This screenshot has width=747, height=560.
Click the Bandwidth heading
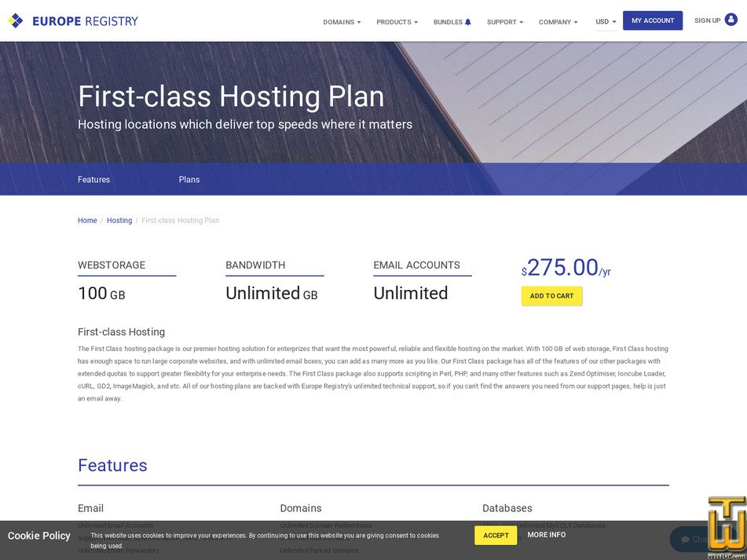click(255, 265)
